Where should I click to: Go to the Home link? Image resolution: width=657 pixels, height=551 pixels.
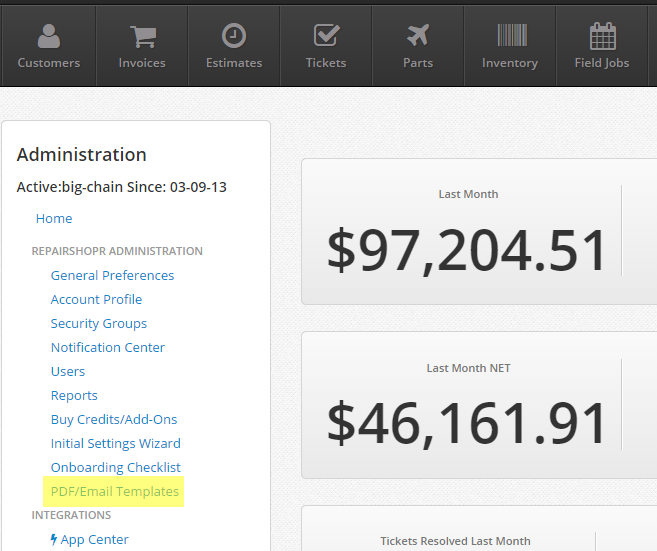pyautogui.click(x=54, y=218)
